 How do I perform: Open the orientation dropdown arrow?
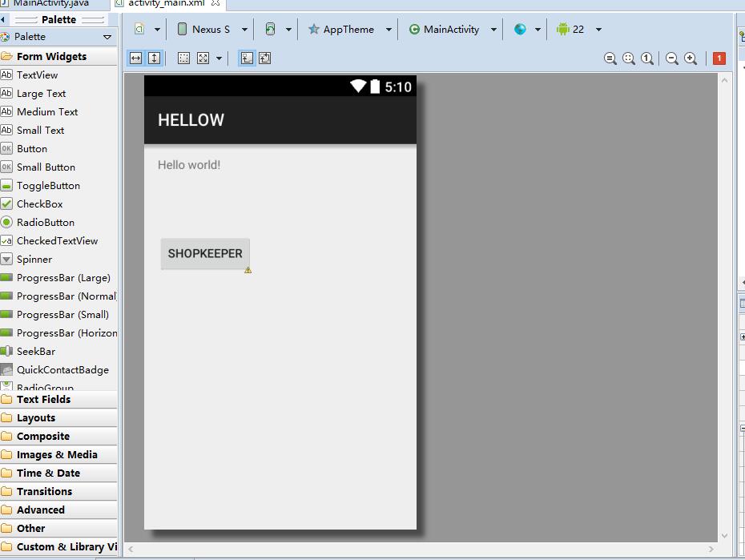(288, 30)
